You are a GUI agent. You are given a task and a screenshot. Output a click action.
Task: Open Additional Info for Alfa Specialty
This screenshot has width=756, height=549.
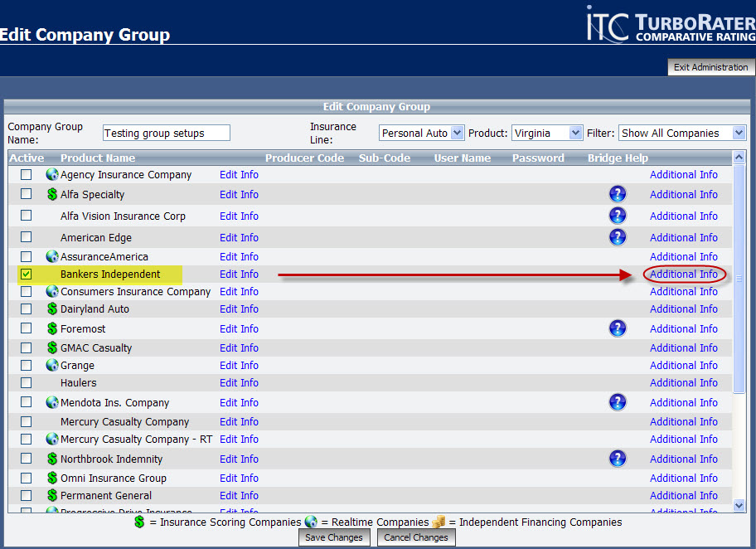click(x=684, y=194)
